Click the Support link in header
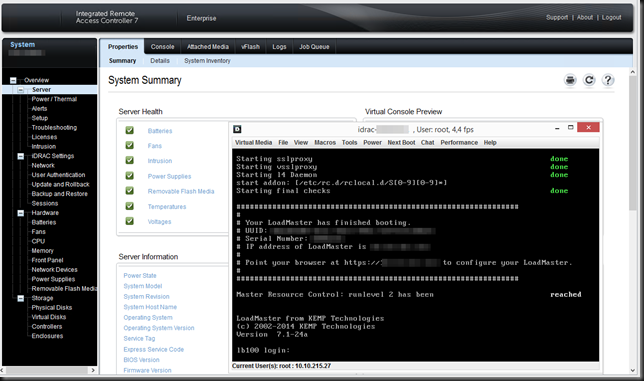644x381 pixels. (x=557, y=17)
